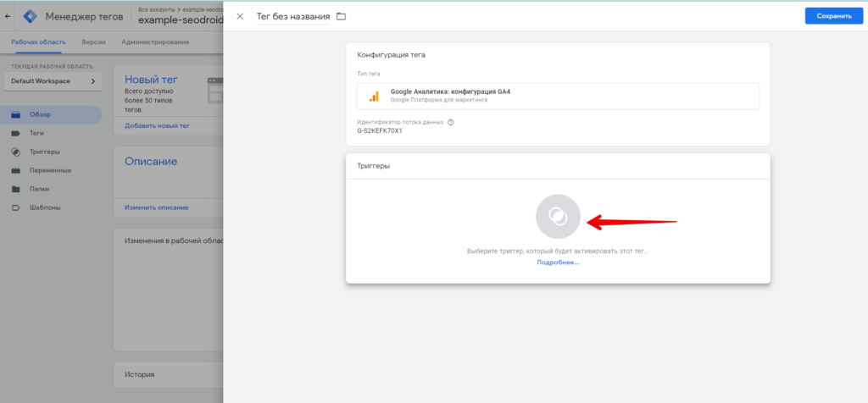Click the Все аккаунты breadcrumb
This screenshot has height=403, width=868.
click(x=156, y=10)
